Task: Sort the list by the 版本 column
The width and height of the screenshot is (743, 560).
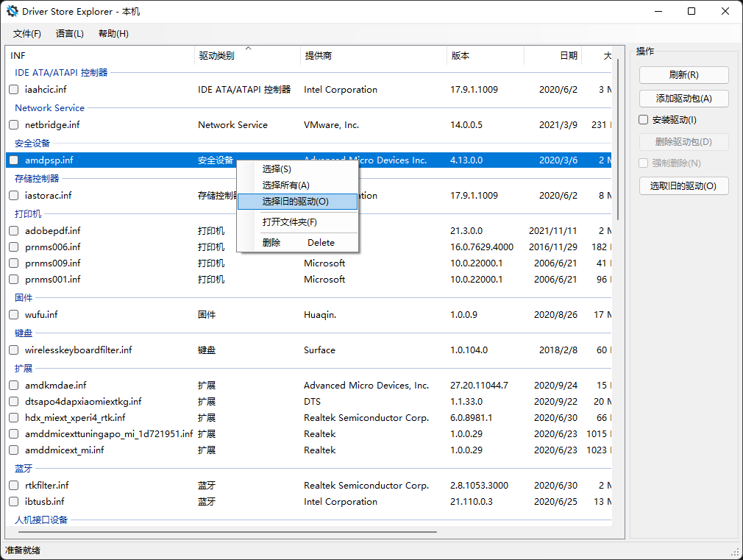Action: click(x=461, y=56)
